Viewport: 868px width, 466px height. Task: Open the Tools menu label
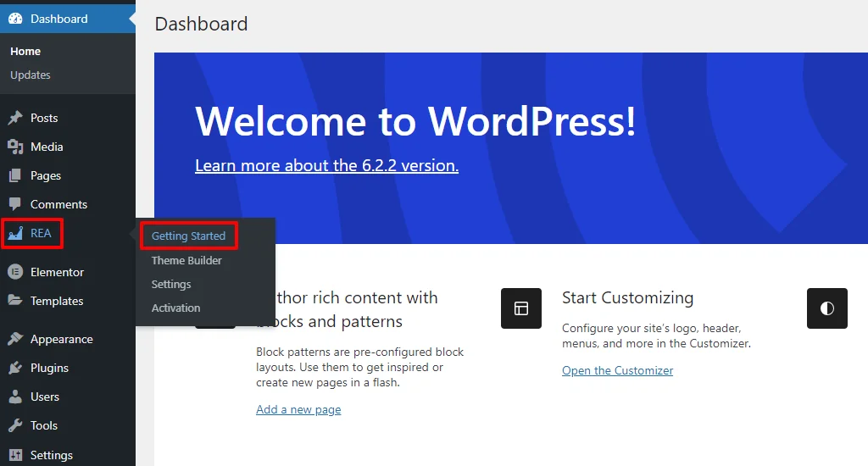click(x=44, y=425)
